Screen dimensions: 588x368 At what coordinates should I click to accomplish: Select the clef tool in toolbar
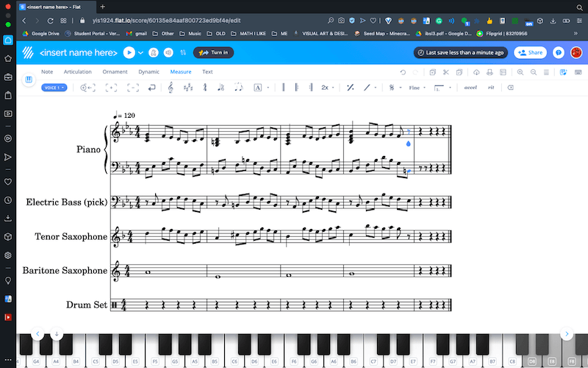click(171, 87)
